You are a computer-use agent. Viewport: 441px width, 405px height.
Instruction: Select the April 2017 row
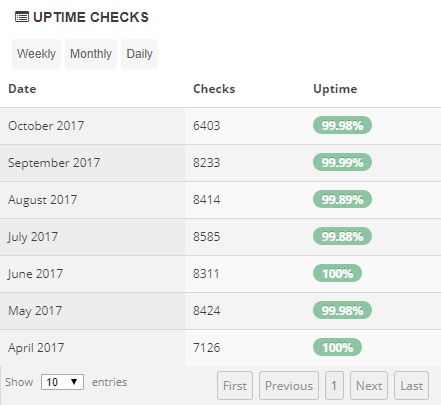tap(220, 348)
